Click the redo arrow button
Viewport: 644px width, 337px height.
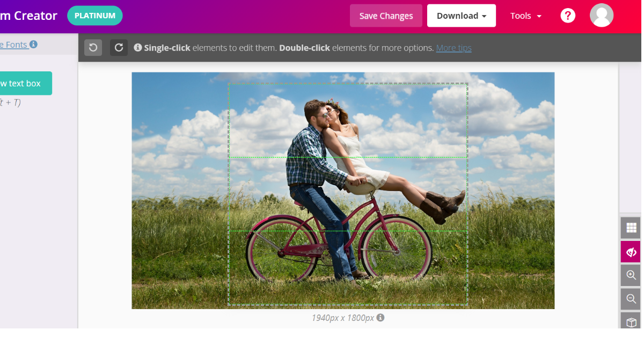pos(119,47)
